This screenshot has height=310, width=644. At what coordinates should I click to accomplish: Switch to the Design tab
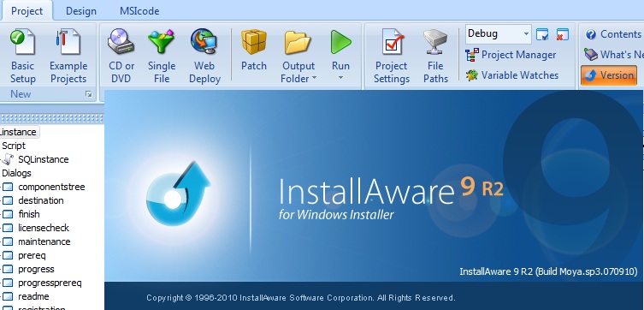[81, 11]
